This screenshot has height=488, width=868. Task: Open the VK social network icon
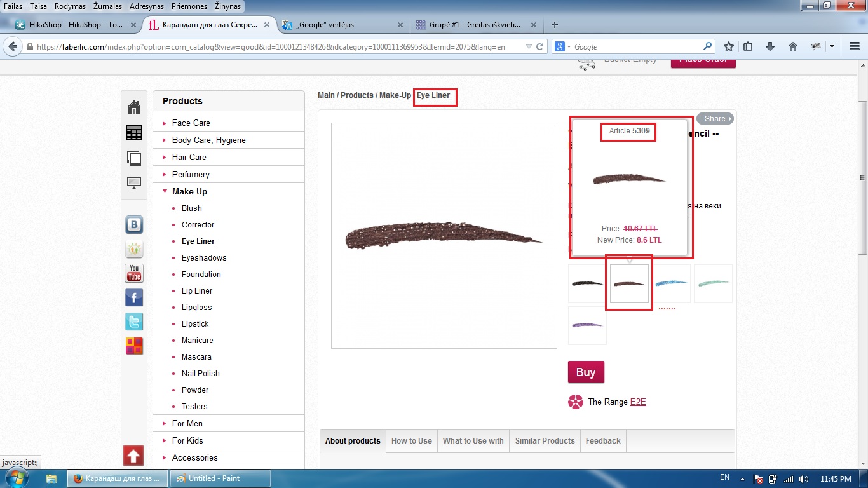click(134, 225)
